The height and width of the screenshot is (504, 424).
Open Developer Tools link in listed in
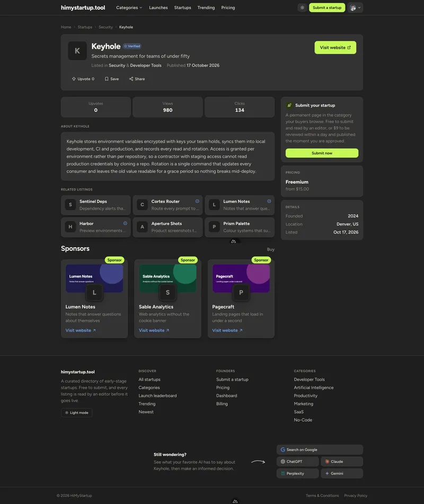point(146,66)
